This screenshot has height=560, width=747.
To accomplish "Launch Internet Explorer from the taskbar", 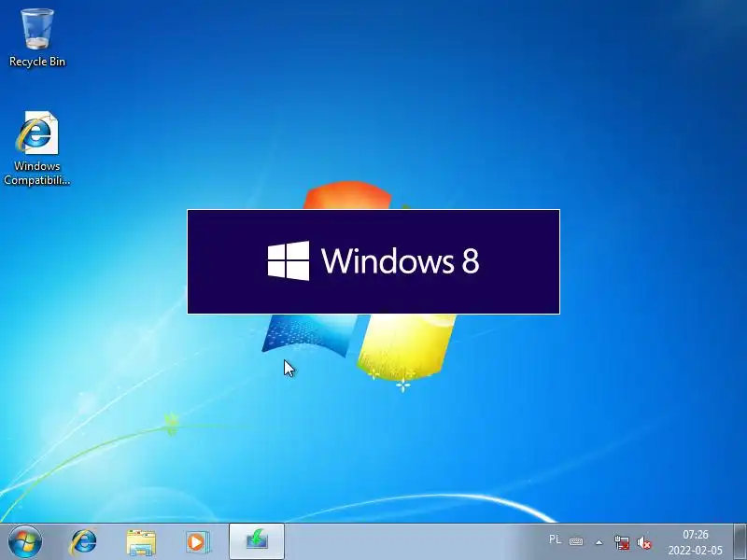I will 84,542.
